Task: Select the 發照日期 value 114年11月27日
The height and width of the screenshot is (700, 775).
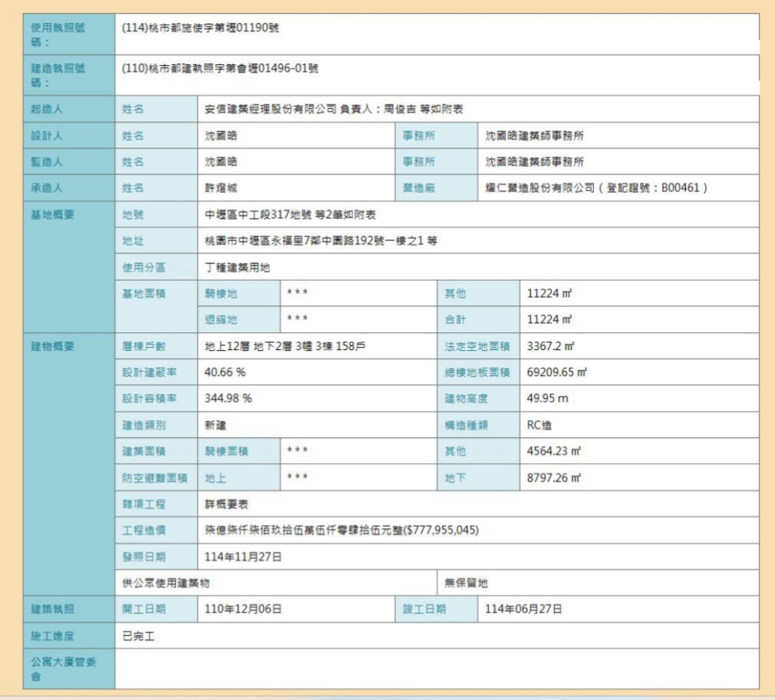Action: (243, 556)
